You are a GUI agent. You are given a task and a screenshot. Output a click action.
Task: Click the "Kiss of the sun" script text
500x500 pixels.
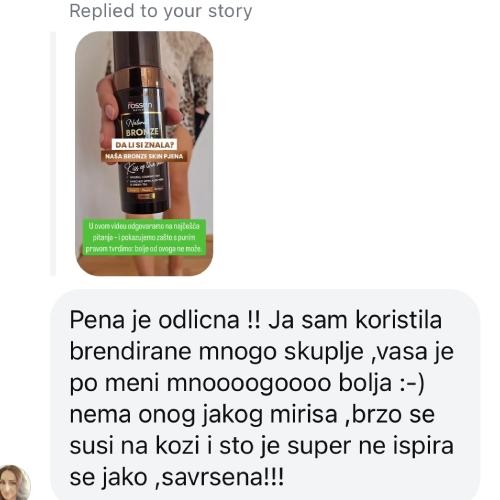(x=143, y=168)
